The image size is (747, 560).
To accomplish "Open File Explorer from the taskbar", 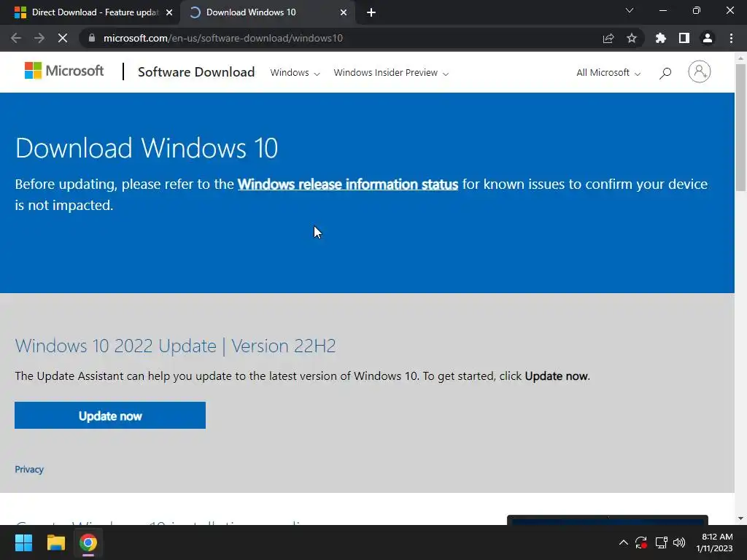I will click(55, 542).
